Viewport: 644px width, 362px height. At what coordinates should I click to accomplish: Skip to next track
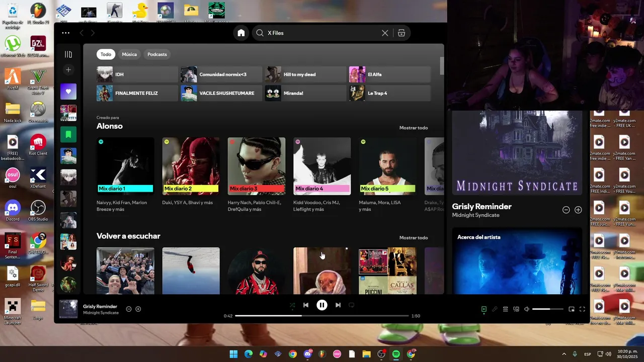(x=338, y=305)
